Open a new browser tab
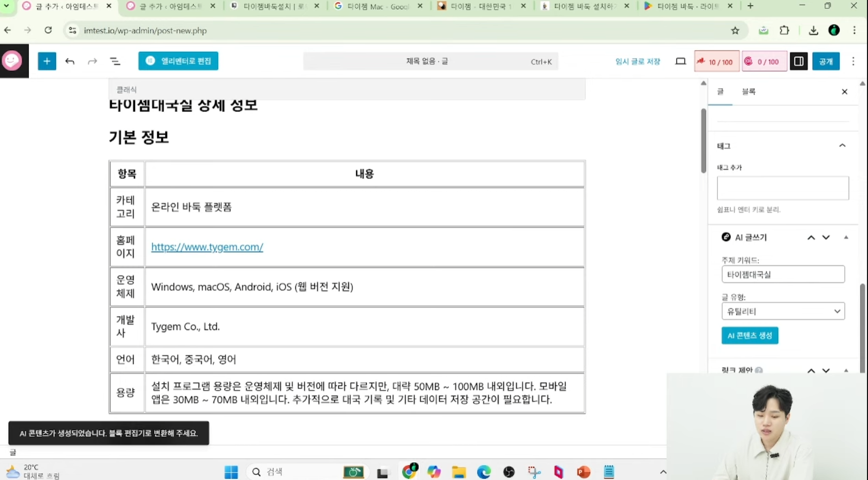The height and width of the screenshot is (480, 868). [751, 6]
